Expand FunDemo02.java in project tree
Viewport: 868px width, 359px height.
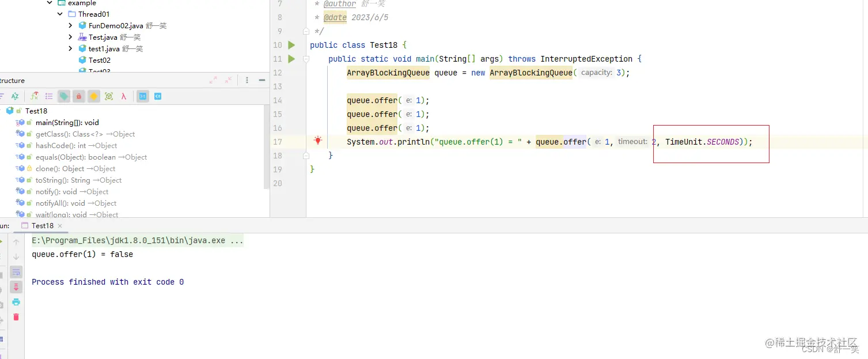tap(70, 25)
